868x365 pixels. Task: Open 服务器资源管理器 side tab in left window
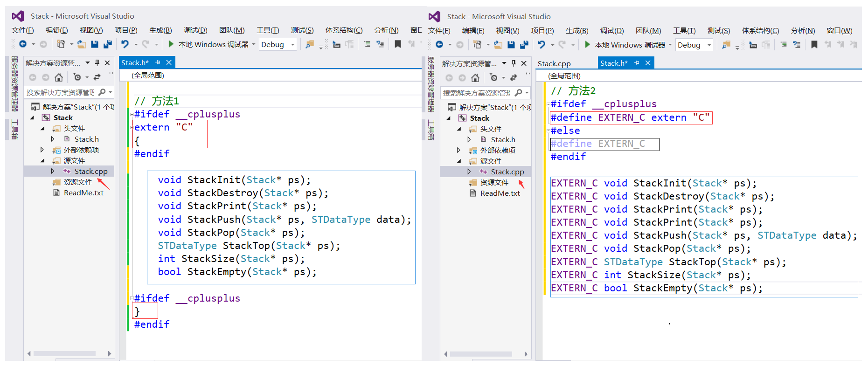click(14, 84)
